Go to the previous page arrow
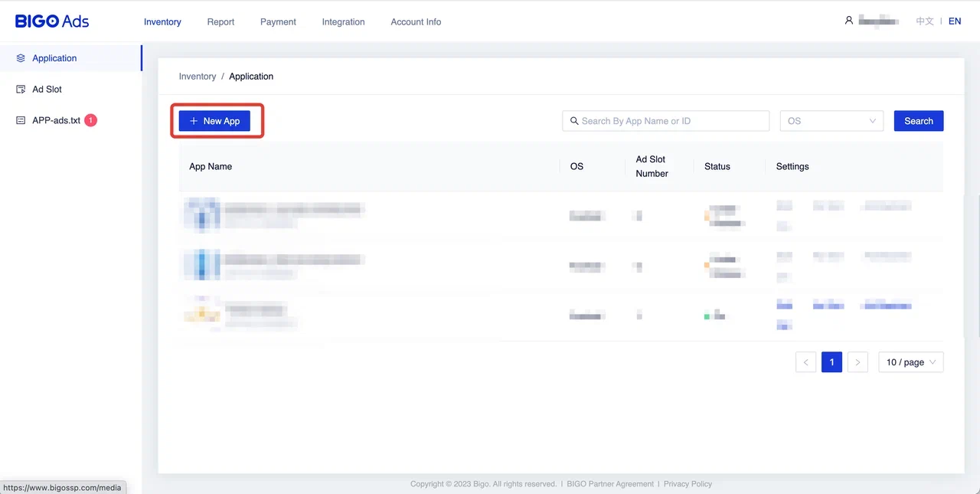980x494 pixels. coord(805,362)
